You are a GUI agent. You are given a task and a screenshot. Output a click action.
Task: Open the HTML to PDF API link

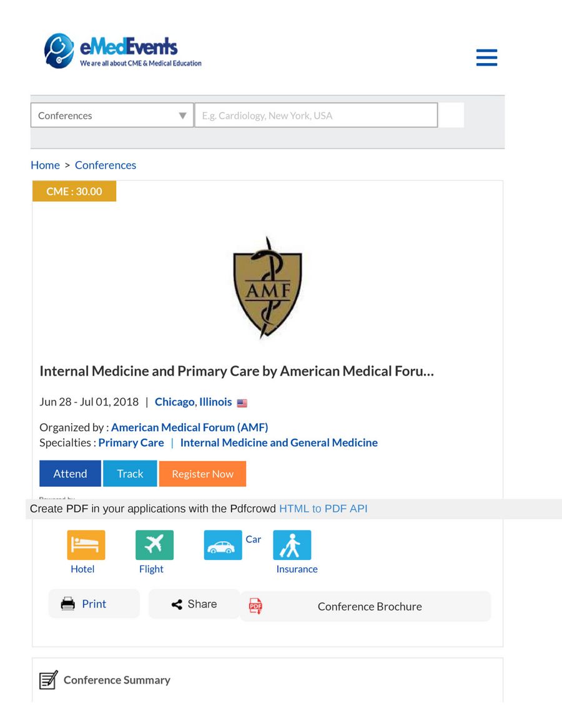click(x=323, y=508)
